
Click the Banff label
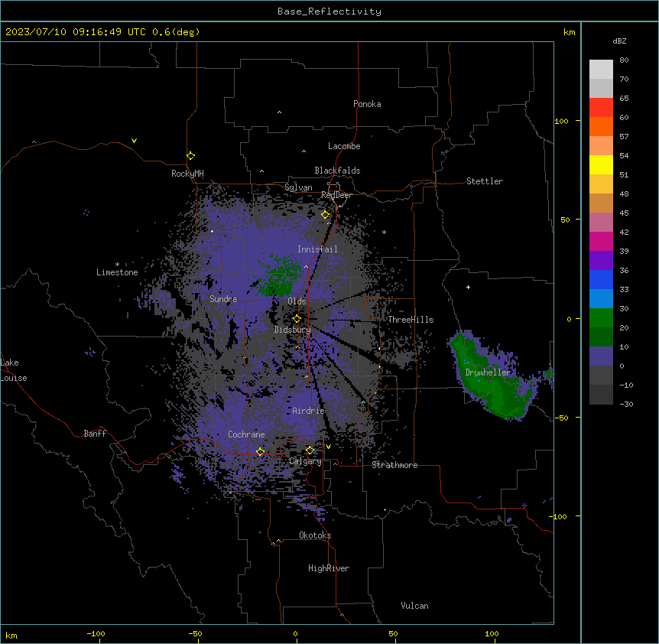click(95, 434)
